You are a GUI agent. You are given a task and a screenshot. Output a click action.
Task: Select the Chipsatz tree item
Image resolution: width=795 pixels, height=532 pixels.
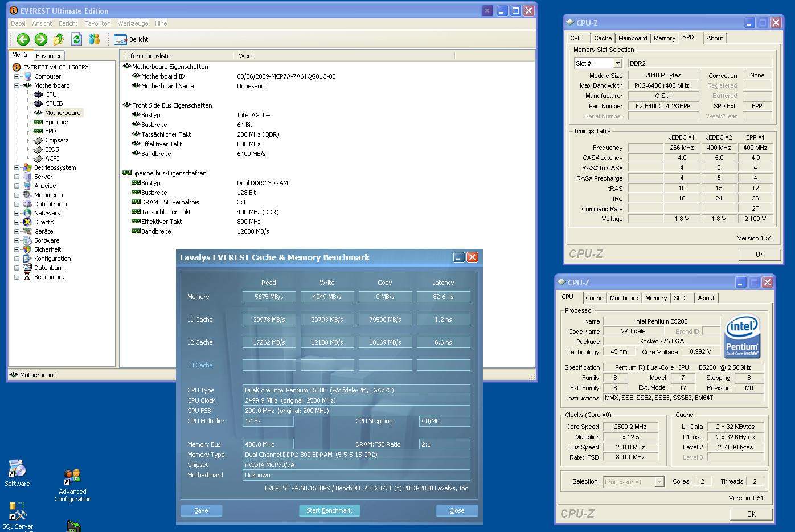(x=56, y=140)
